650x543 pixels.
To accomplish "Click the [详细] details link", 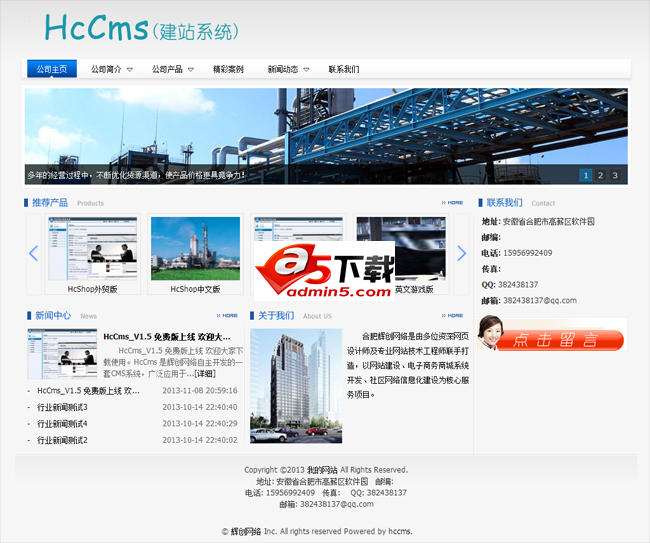I will (x=205, y=373).
